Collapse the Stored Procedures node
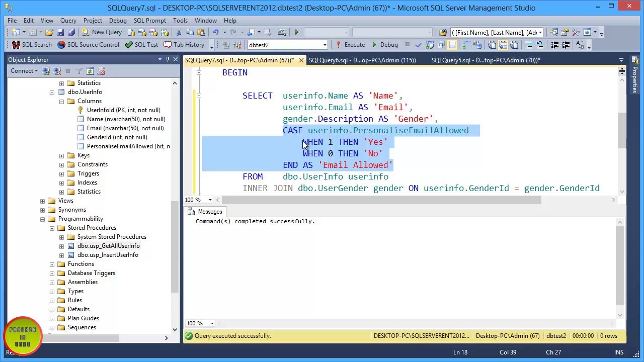The image size is (644, 362). pos(52,228)
